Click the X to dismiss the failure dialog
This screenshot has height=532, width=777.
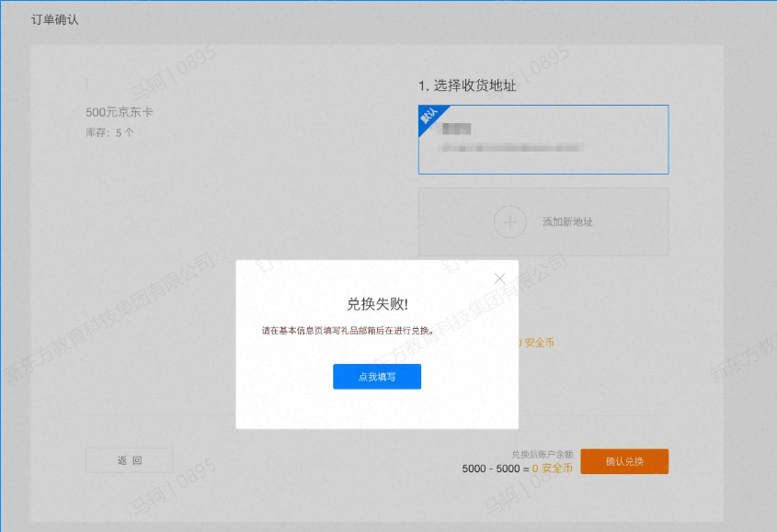tap(499, 278)
